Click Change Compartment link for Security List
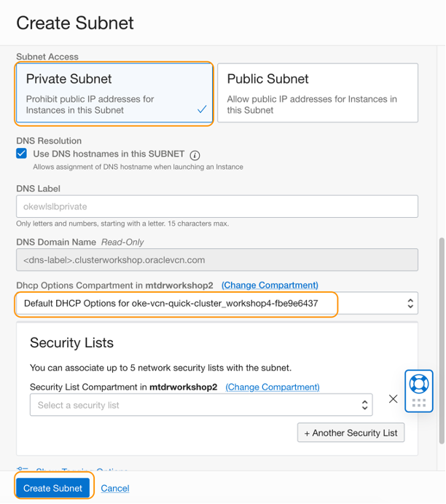Screen dimensions: 446x504 coord(273,387)
